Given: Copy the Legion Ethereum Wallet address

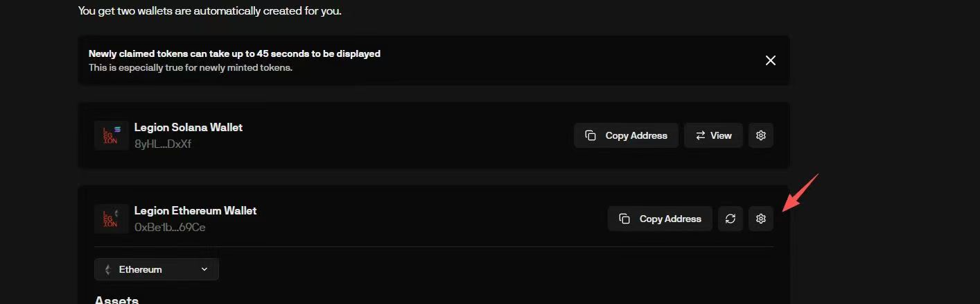Looking at the screenshot, I should [660, 219].
